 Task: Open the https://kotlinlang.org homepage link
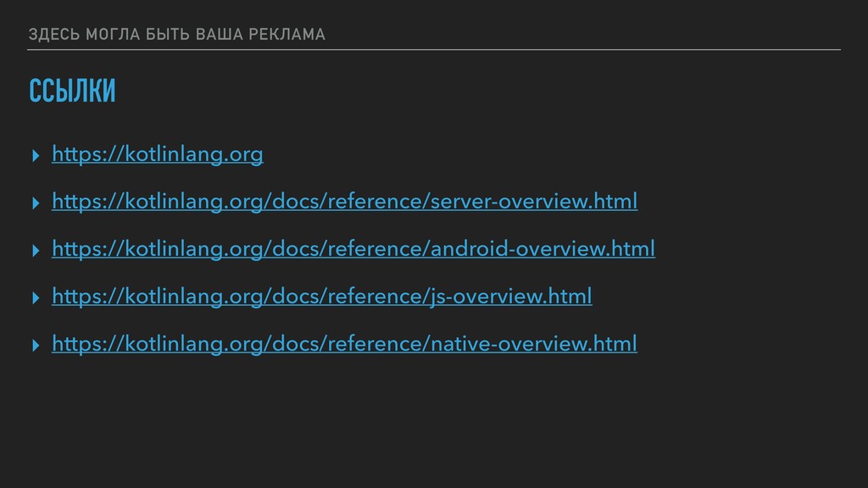(x=157, y=155)
